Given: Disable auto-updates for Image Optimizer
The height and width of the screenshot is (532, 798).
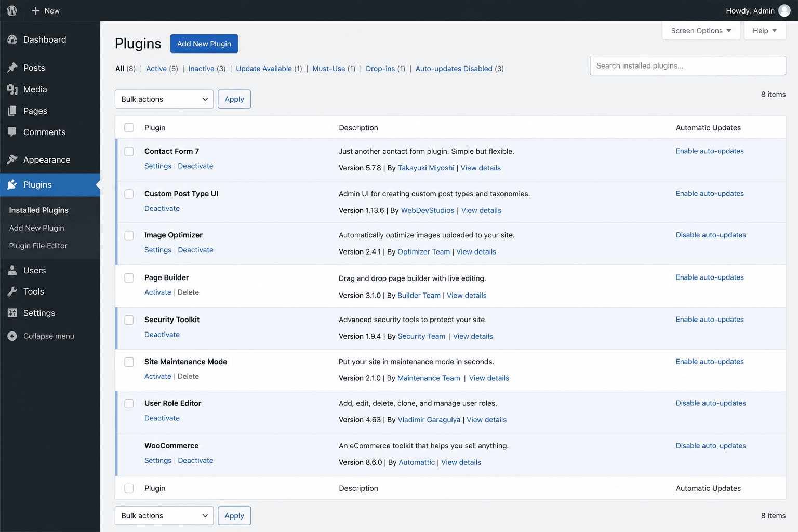Looking at the screenshot, I should (x=711, y=235).
